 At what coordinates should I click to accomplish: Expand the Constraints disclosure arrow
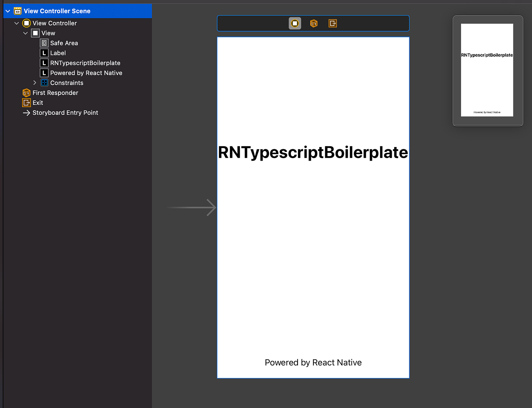coord(35,83)
